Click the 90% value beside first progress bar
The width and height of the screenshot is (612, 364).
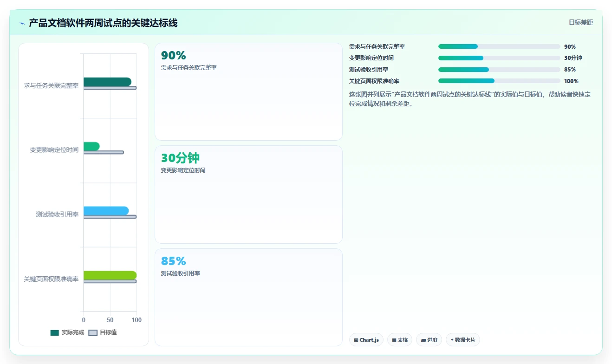tap(570, 47)
